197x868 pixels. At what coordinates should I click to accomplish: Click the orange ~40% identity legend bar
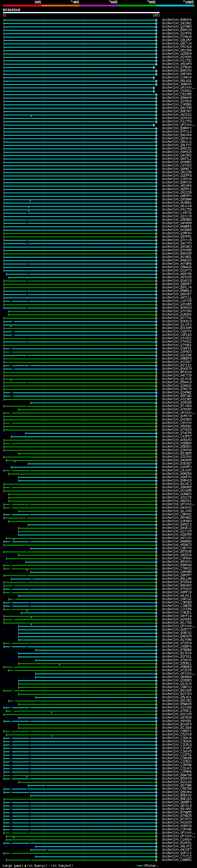pos(60,6)
